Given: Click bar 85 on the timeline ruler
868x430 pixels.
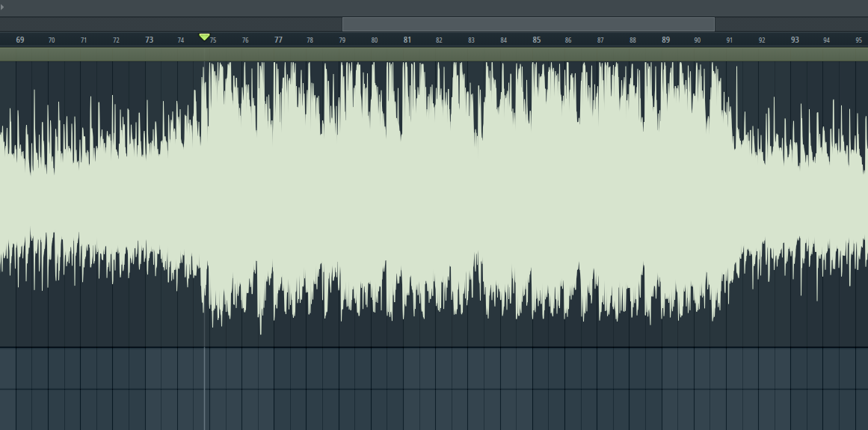Looking at the screenshot, I should click(536, 40).
